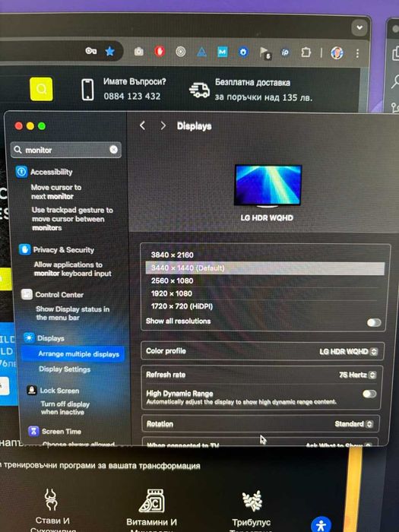The height and width of the screenshot is (532, 399).
Task: Select Control Center in sidebar
Action: pyautogui.click(x=59, y=295)
